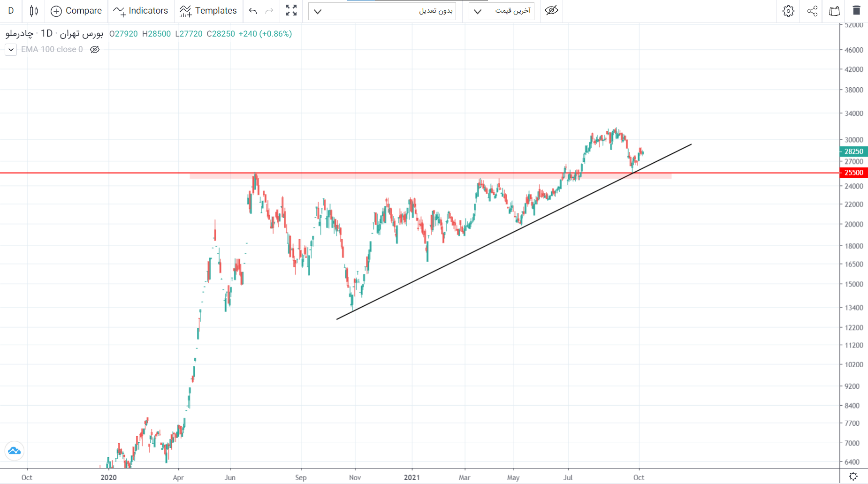The height and width of the screenshot is (484, 868).
Task: Open the Templates menu
Action: tap(208, 11)
